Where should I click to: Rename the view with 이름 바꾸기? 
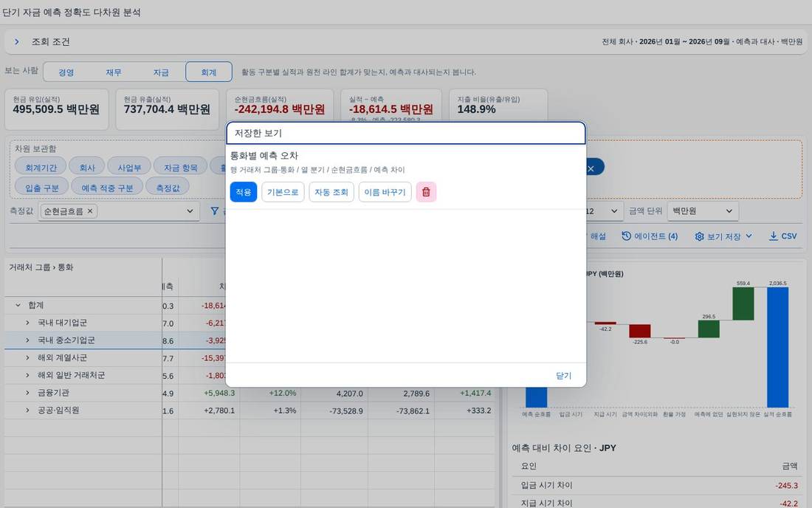pyautogui.click(x=385, y=192)
